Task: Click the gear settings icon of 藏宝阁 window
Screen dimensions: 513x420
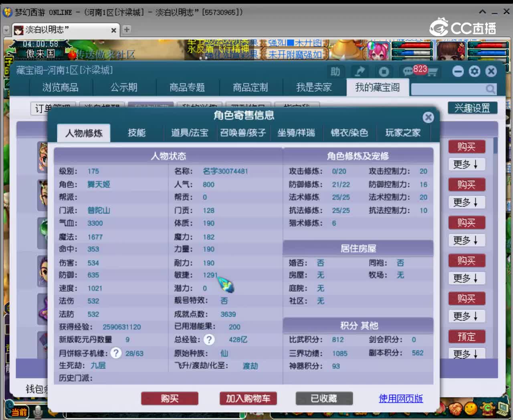Action: [475, 71]
